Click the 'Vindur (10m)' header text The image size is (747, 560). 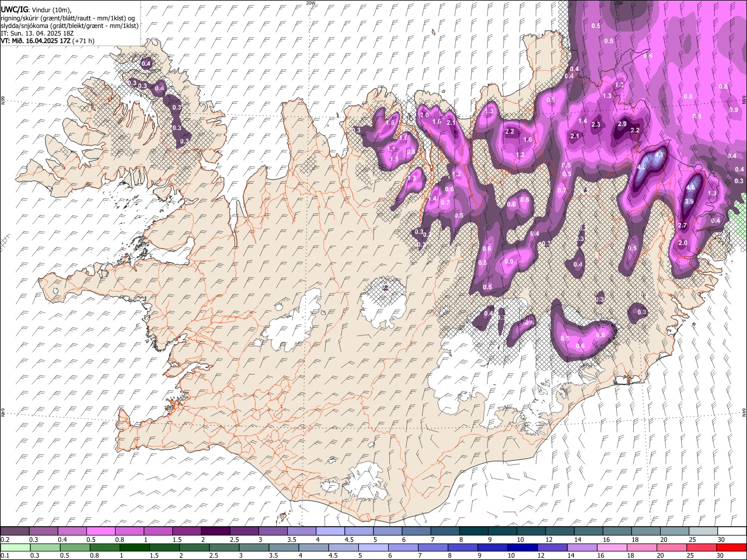(x=51, y=10)
